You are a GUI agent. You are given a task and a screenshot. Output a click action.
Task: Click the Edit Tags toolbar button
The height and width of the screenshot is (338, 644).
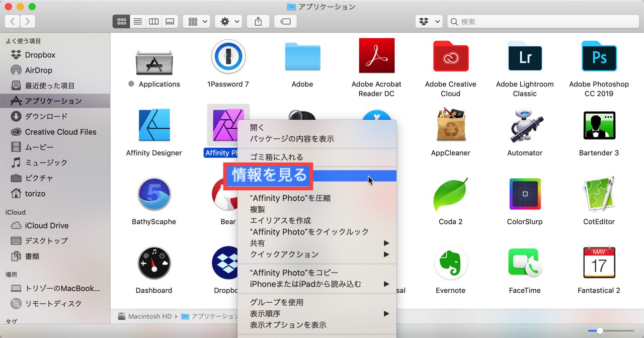pos(285,22)
